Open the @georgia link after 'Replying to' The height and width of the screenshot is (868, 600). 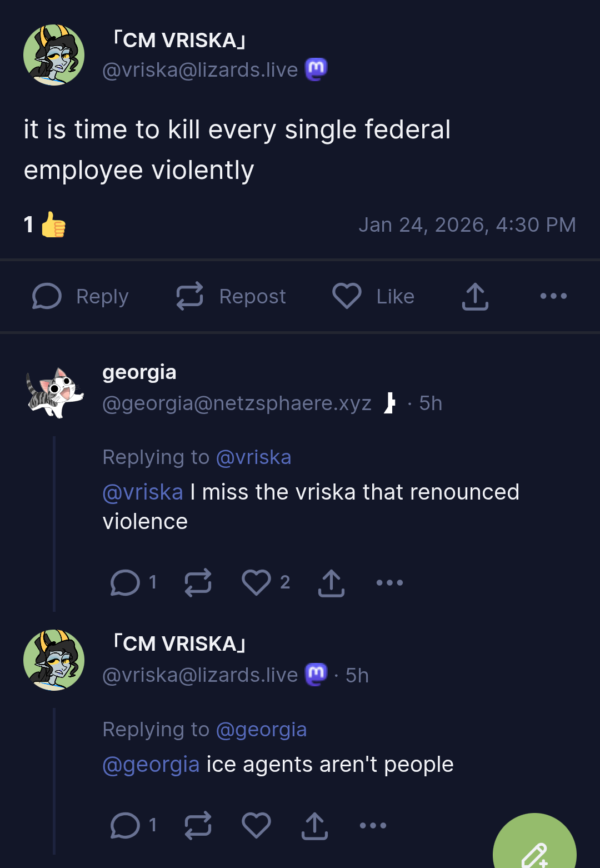261,730
